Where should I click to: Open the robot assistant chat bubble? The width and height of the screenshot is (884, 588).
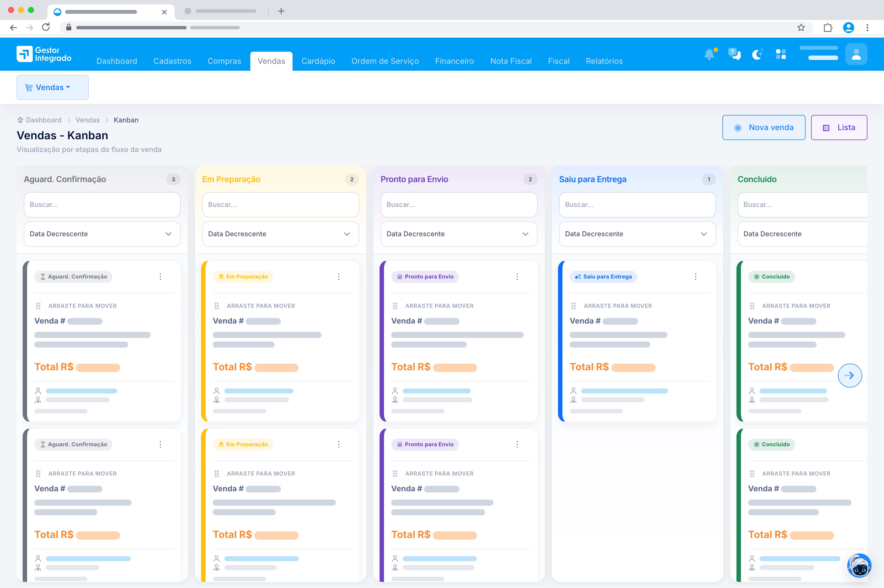click(859, 566)
